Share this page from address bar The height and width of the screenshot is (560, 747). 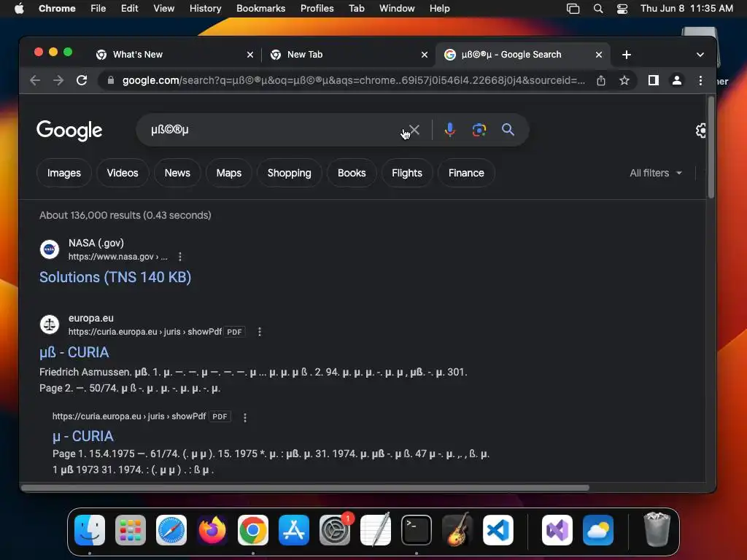pyautogui.click(x=601, y=80)
